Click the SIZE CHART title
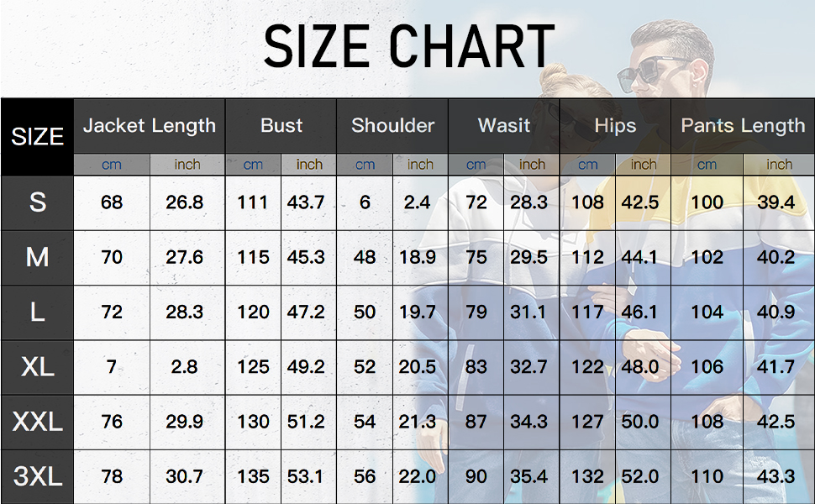The image size is (815, 504). pos(408,46)
